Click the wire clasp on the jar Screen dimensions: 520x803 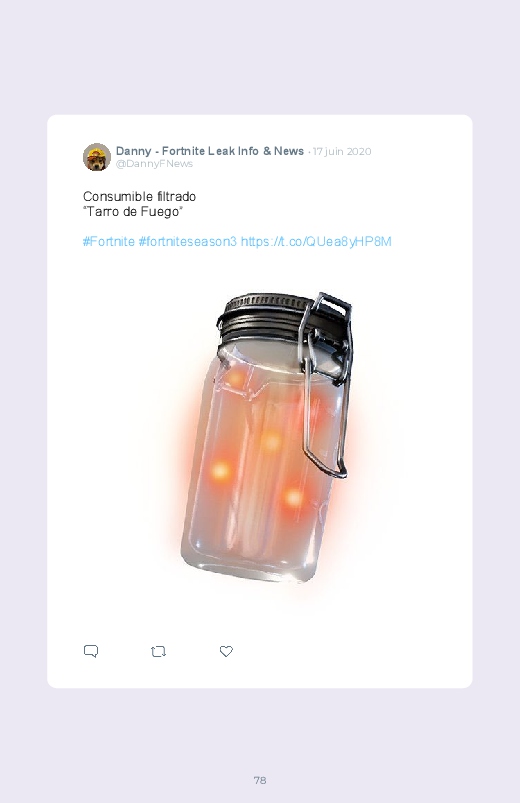[x=326, y=384]
